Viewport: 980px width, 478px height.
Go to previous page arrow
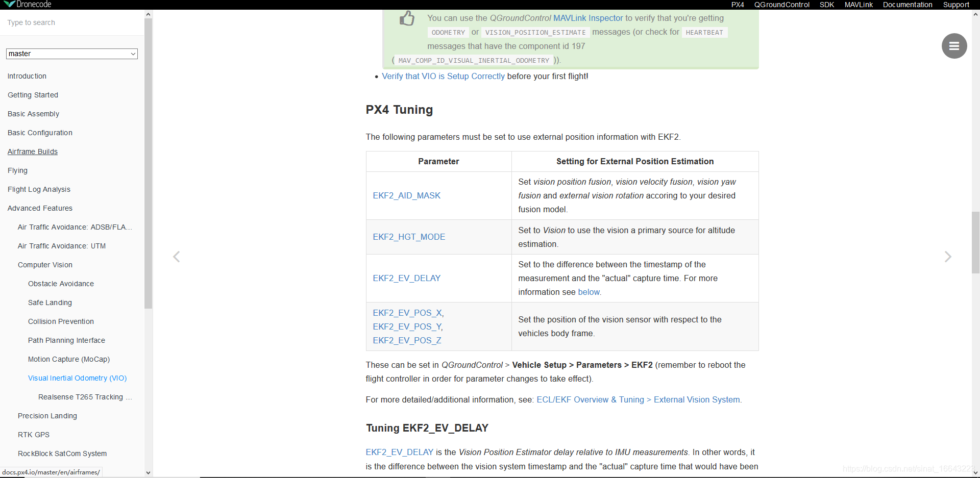click(177, 257)
